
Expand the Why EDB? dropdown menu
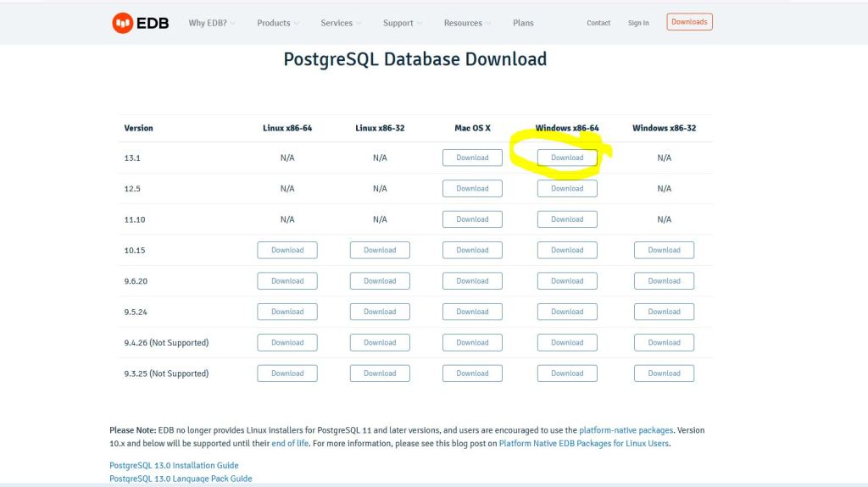[x=212, y=23]
